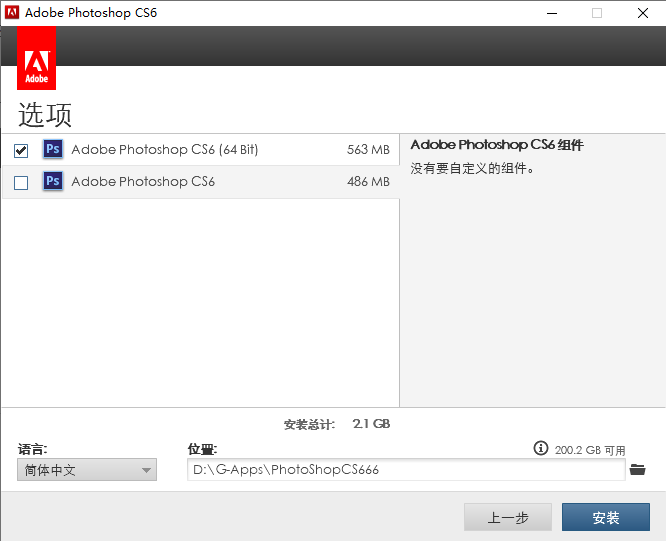This screenshot has width=666, height=541.
Task: Click the Ps icon in 486 MB row
Action: [x=53, y=181]
